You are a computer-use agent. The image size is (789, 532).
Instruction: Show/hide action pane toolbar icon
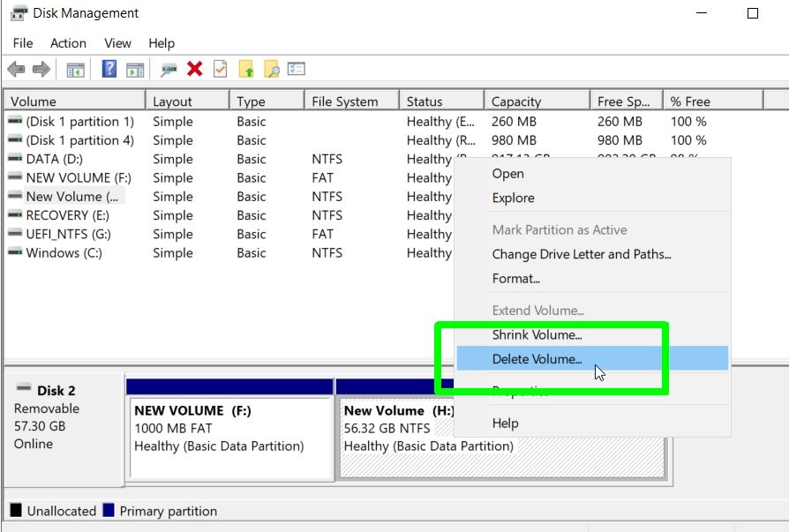click(135, 70)
